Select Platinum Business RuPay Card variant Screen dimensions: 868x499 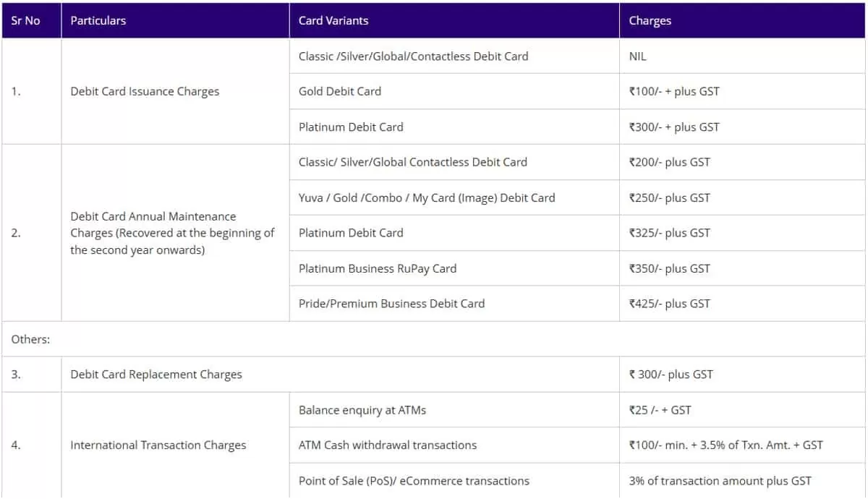coord(378,268)
